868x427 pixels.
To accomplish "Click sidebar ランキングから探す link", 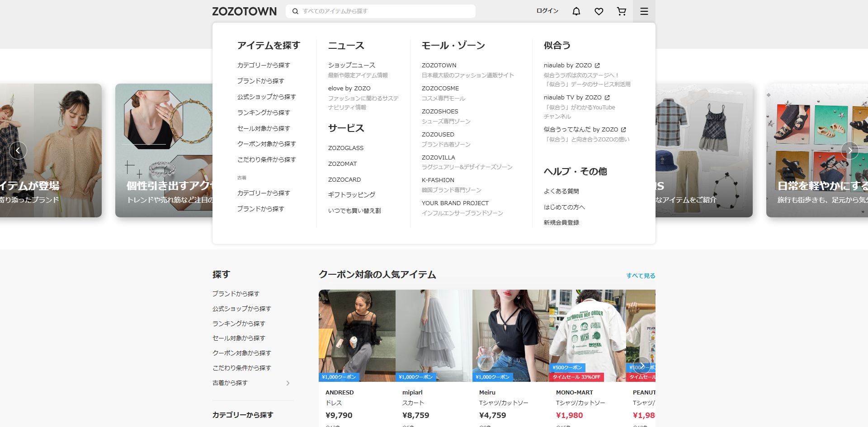I will (239, 324).
